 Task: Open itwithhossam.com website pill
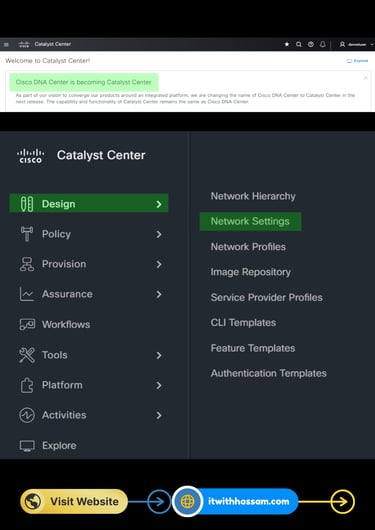tap(235, 501)
